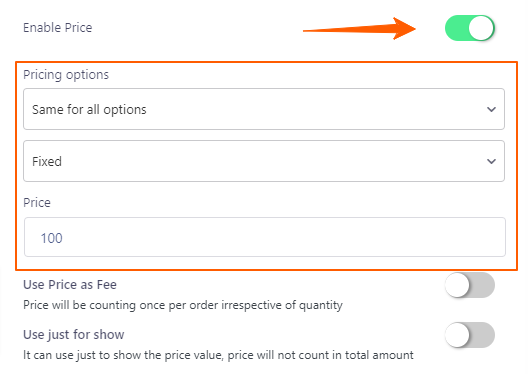
Task: Click gray track of Use just for show switch
Action: pos(483,335)
